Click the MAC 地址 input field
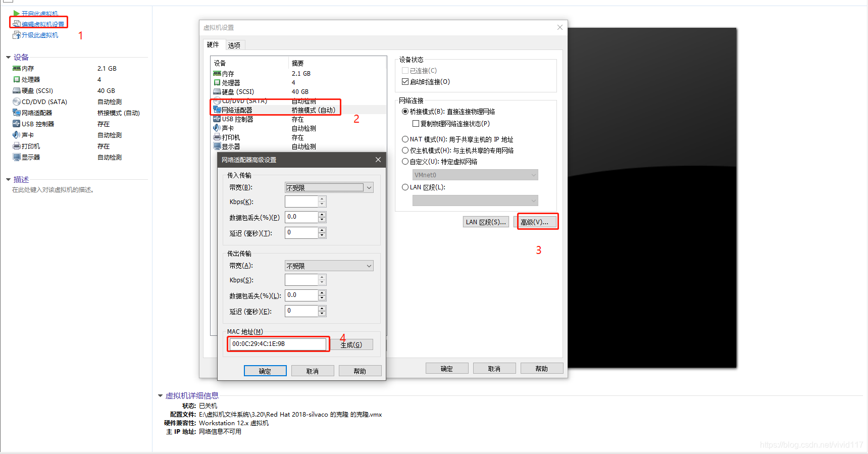 [278, 344]
